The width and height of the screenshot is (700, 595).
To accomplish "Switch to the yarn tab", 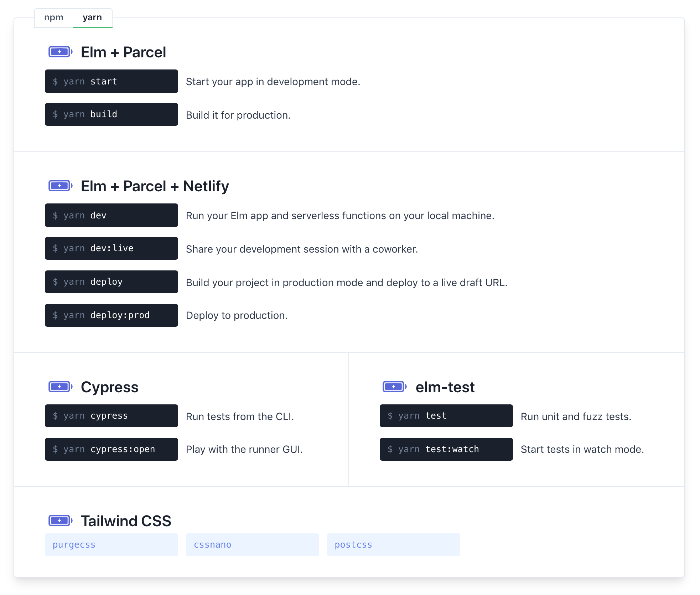I will [92, 17].
